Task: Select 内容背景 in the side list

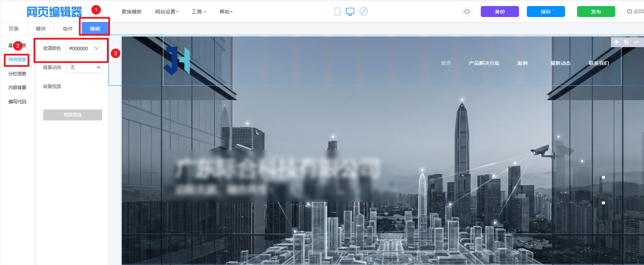Action: tap(17, 88)
